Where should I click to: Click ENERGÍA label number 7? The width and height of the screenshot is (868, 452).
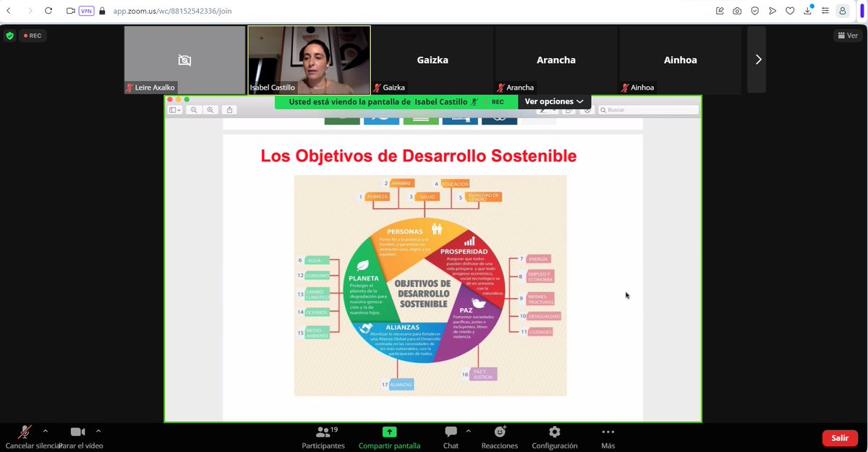537,259
